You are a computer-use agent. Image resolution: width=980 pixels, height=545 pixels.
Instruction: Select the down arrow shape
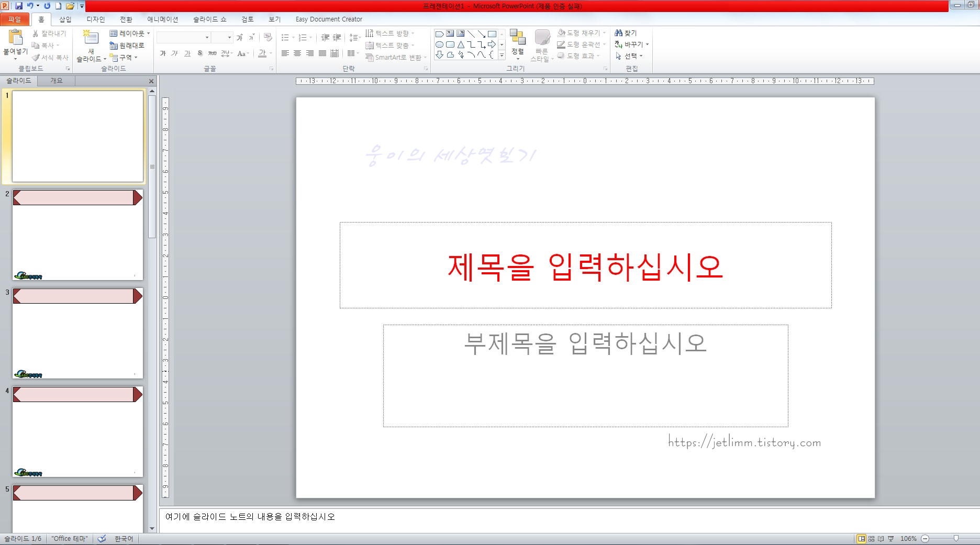(x=440, y=54)
